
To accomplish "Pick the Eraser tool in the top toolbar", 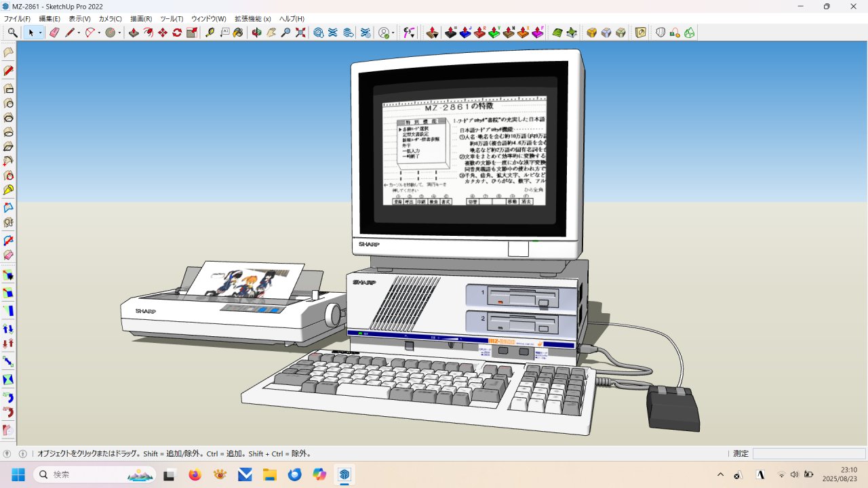I will tap(55, 33).
